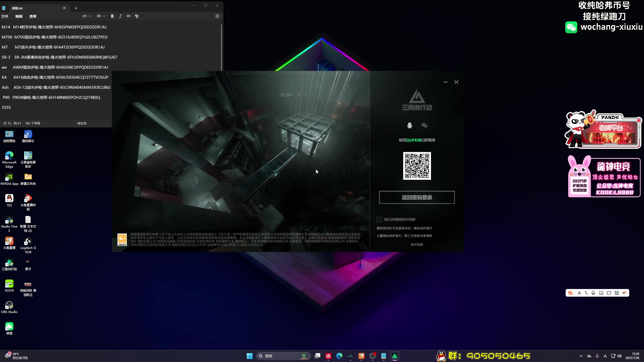Open the H1 heading dropdown
Image resolution: width=644 pixels, height=362 pixels.
point(87,16)
